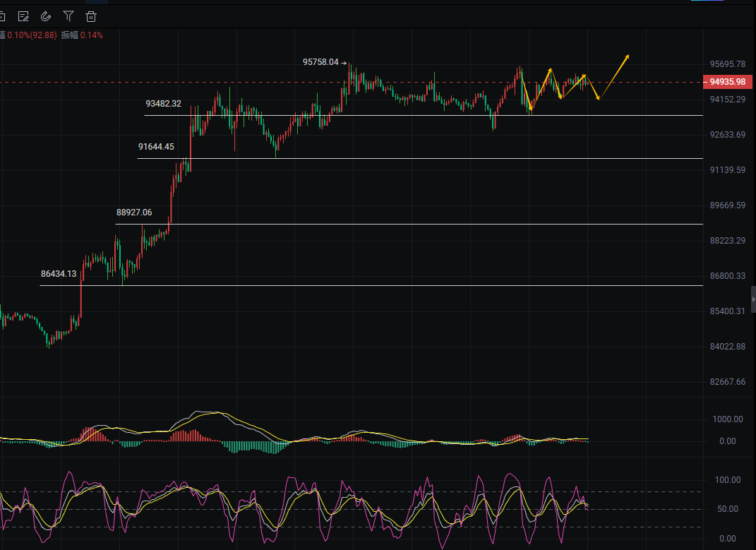This screenshot has width=756, height=550.
Task: Open the filter funnel icon
Action: (x=68, y=16)
